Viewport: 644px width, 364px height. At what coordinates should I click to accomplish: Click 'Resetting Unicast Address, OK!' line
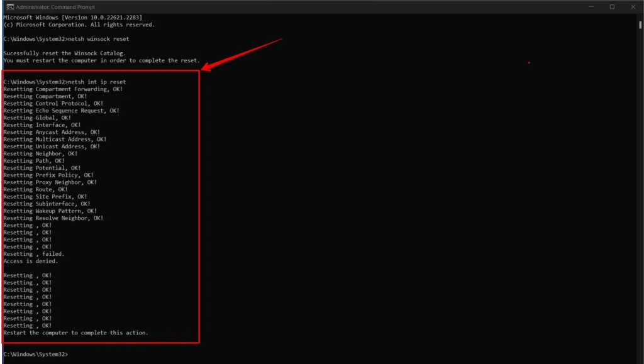(x=52, y=146)
